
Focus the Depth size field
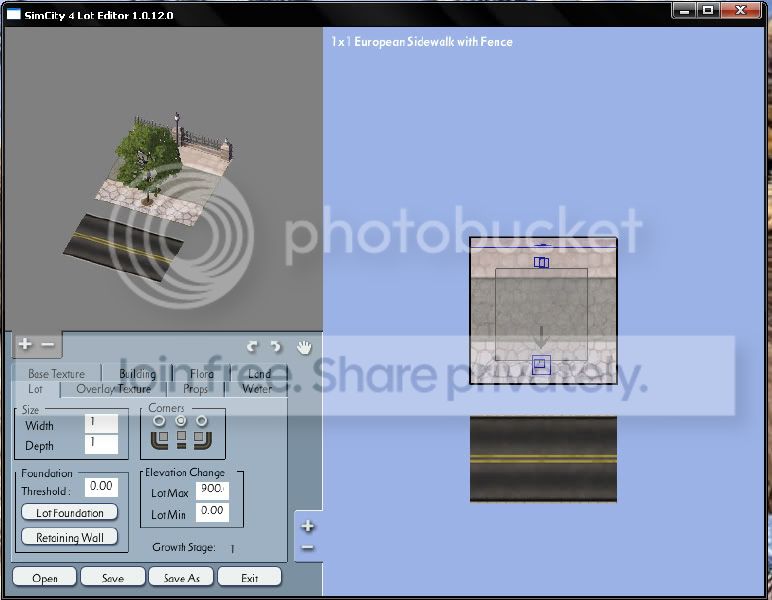[101, 444]
